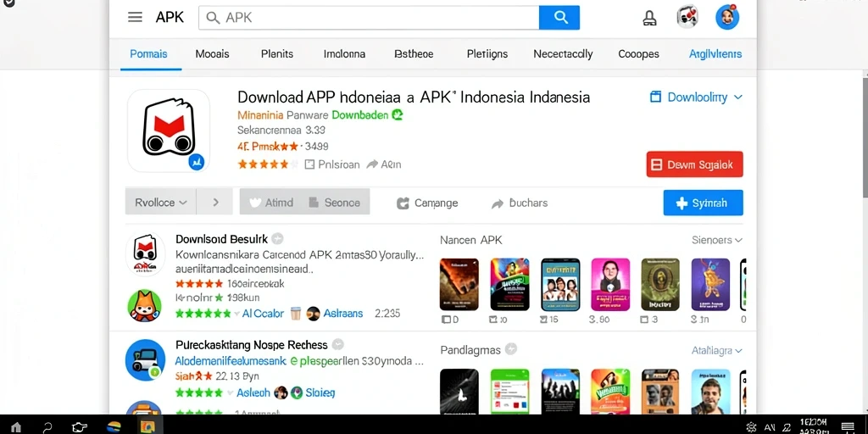Open the black thumbnail under Pandlagmas
Screen dimensions: 868x434
click(459, 392)
